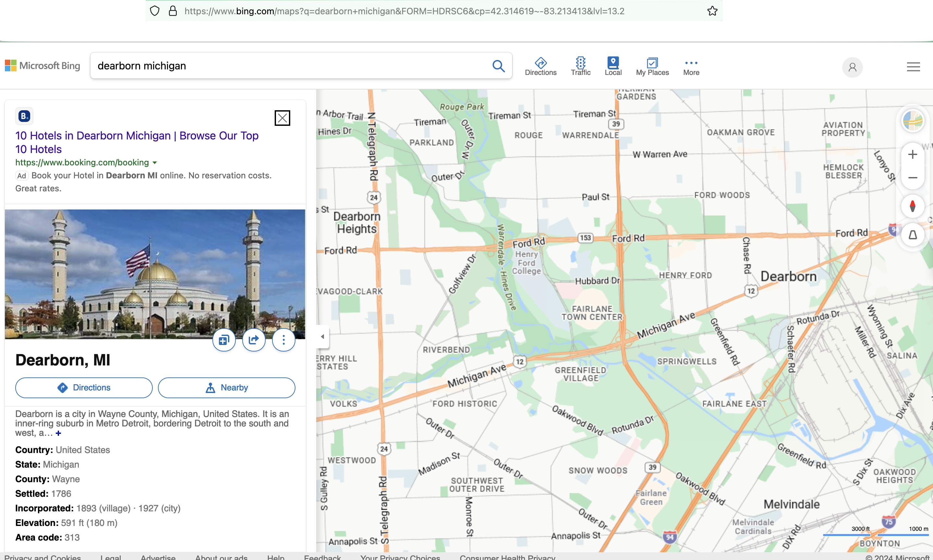Image resolution: width=933 pixels, height=560 pixels.
Task: Click the bookmark star in the address bar
Action: (x=712, y=11)
